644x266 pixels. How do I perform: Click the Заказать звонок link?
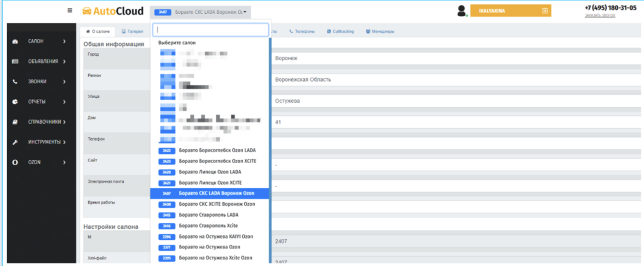(x=600, y=15)
